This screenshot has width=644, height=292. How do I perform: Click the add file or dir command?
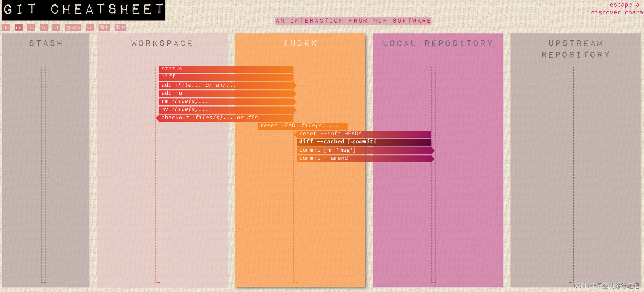point(228,85)
